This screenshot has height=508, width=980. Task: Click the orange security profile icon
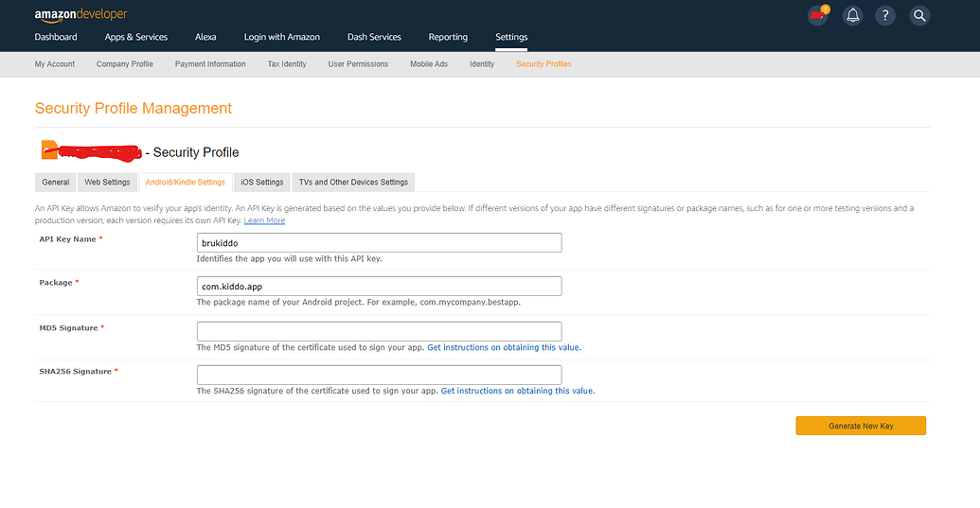click(x=49, y=149)
